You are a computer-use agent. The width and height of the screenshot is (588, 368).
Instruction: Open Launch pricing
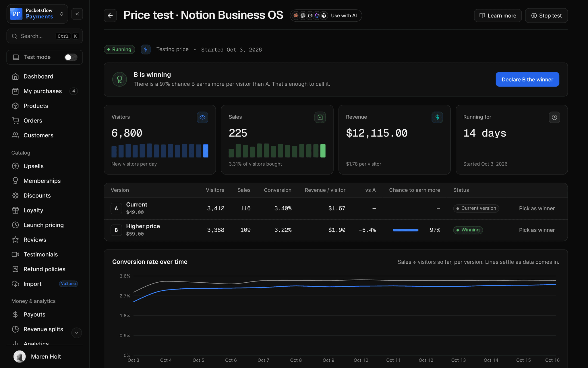point(45,225)
